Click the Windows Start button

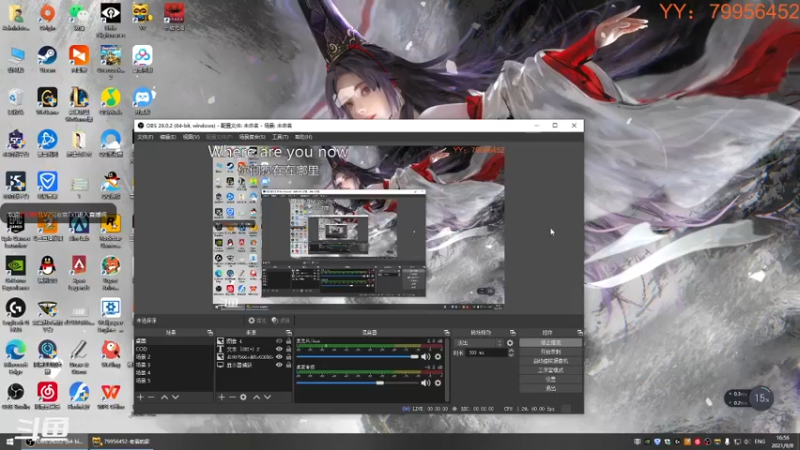pos(10,441)
